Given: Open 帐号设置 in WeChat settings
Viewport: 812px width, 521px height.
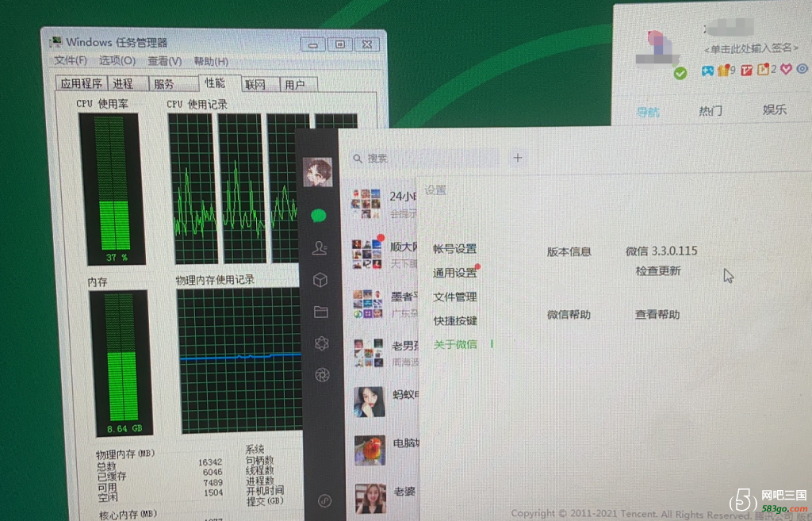Looking at the screenshot, I should pyautogui.click(x=454, y=248).
